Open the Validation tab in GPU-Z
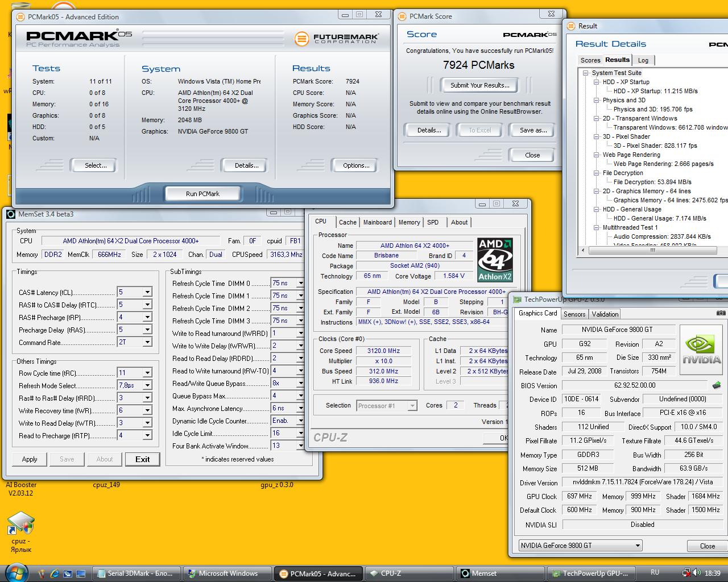This screenshot has height=582, width=728. pyautogui.click(x=605, y=314)
